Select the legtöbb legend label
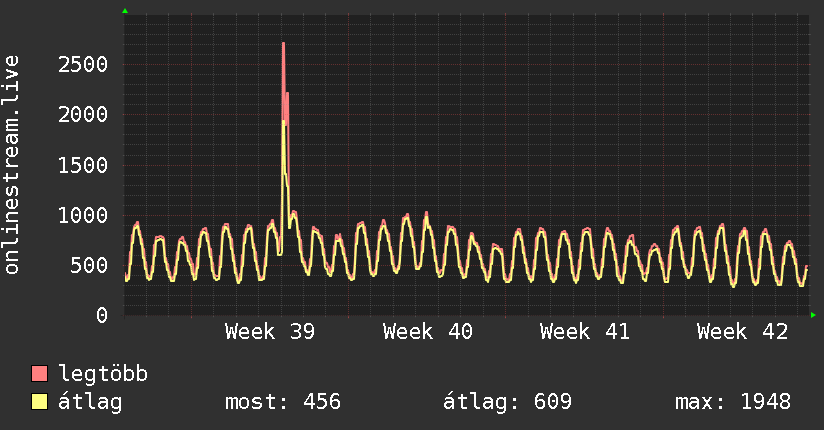 103,374
